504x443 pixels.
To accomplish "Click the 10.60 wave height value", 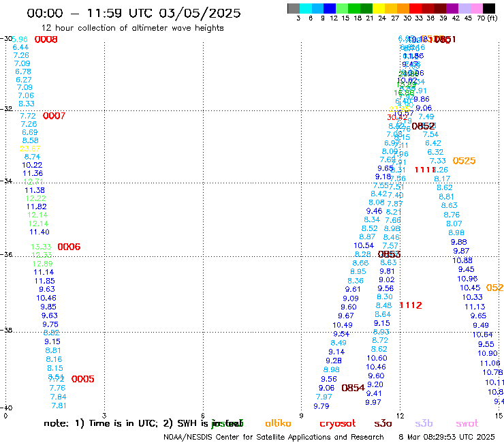I will pyautogui.click(x=377, y=358).
